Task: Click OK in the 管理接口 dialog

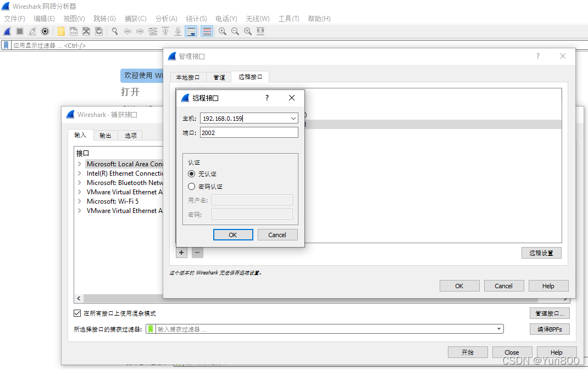Action: click(x=459, y=286)
